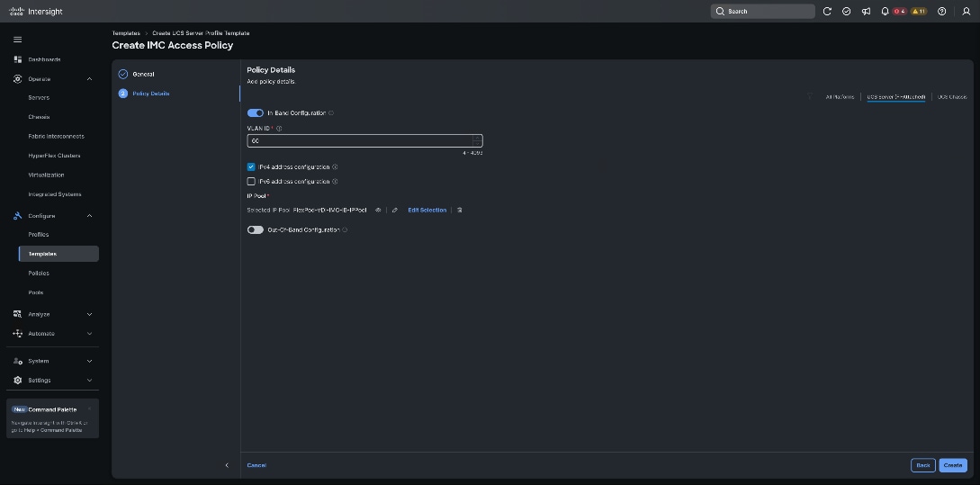Screen dimensions: 980x485
Task: Toggle off In-Band Configuration switch
Action: pyautogui.click(x=256, y=113)
